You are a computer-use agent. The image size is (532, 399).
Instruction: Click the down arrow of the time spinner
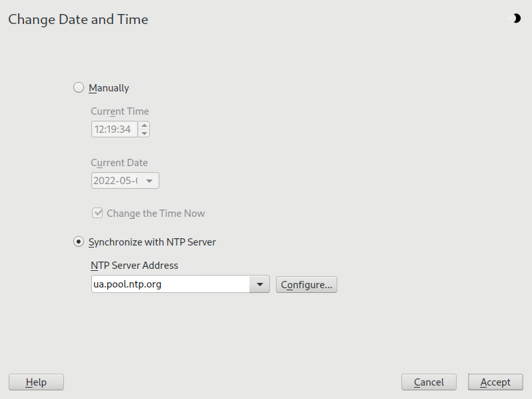pos(144,133)
